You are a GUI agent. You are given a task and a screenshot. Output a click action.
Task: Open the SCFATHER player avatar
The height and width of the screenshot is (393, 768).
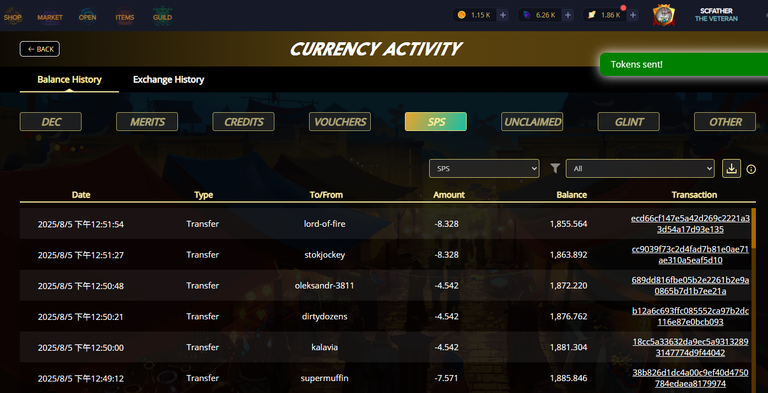[664, 15]
